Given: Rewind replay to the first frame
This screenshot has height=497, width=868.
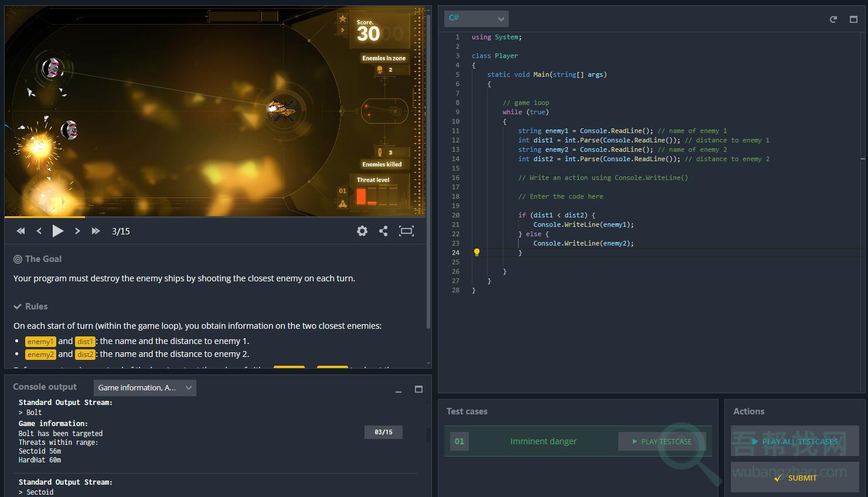Looking at the screenshot, I should [x=21, y=231].
